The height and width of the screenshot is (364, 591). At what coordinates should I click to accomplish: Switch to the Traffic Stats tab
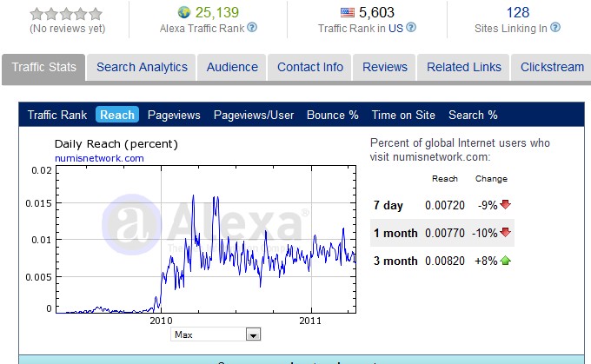[43, 67]
